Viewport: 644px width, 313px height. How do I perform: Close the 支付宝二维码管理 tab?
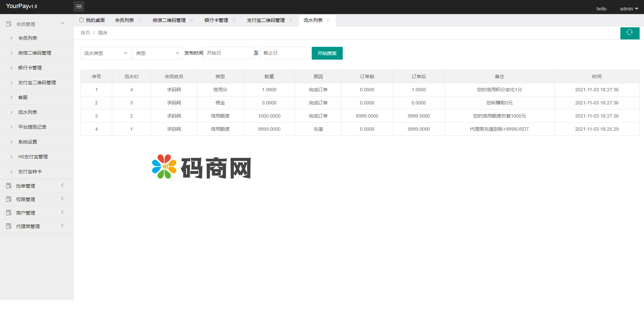(290, 21)
